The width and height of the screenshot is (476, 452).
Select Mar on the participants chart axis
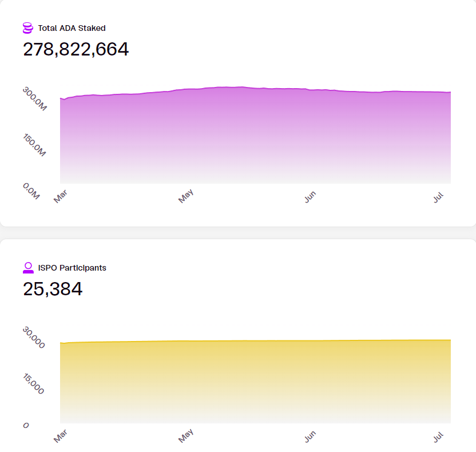click(x=60, y=437)
